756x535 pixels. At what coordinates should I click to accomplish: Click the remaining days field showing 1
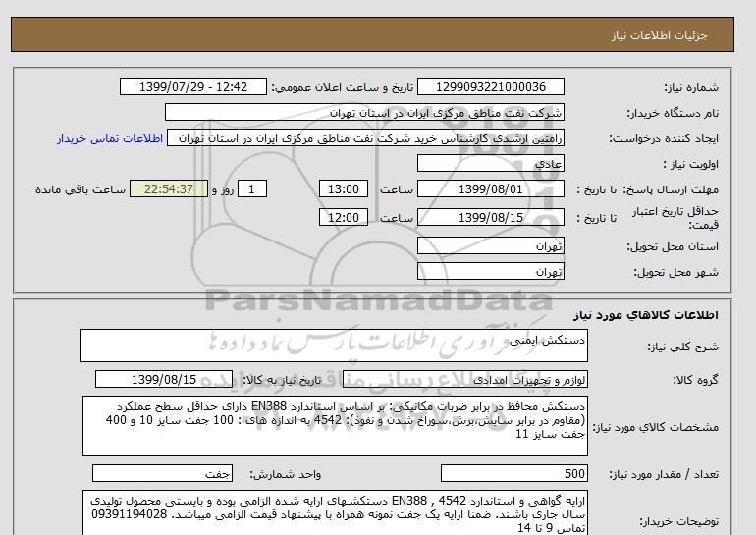(252, 189)
